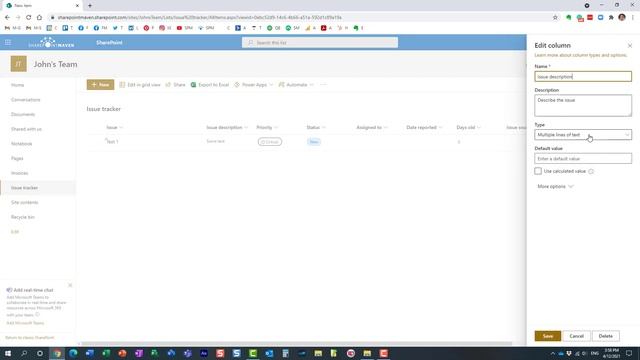The height and width of the screenshot is (360, 640).
Task: Open Documents in the left navigation
Action: [23, 114]
